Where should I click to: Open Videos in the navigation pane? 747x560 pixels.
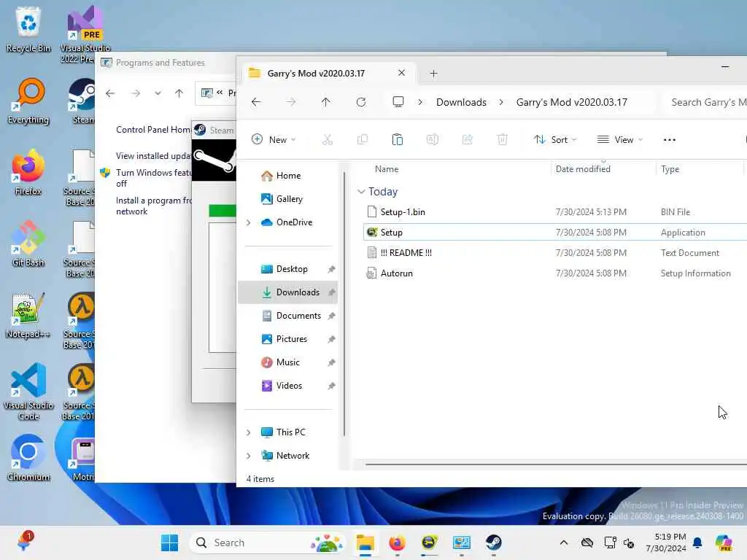[287, 386]
